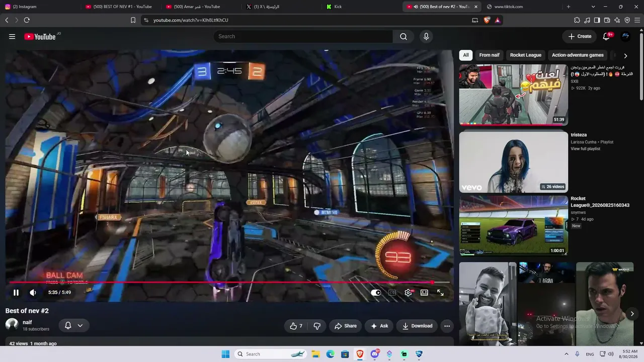Share this video
644x362 pixels.
point(346,326)
